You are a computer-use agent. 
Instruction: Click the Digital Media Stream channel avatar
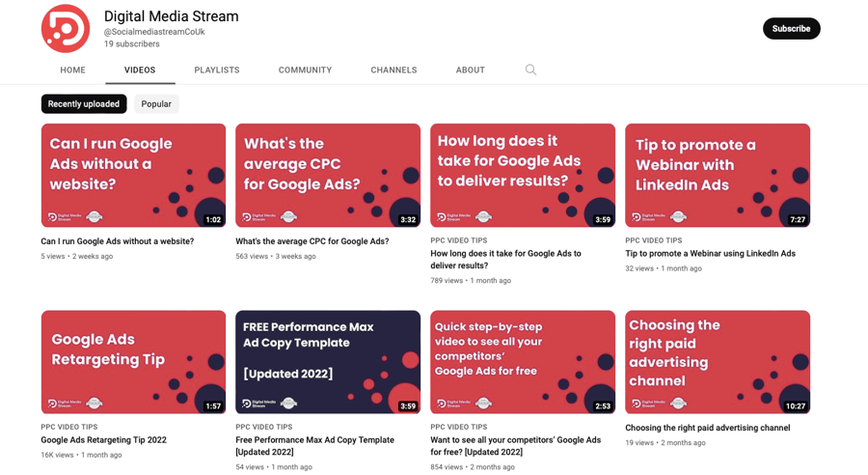click(66, 29)
